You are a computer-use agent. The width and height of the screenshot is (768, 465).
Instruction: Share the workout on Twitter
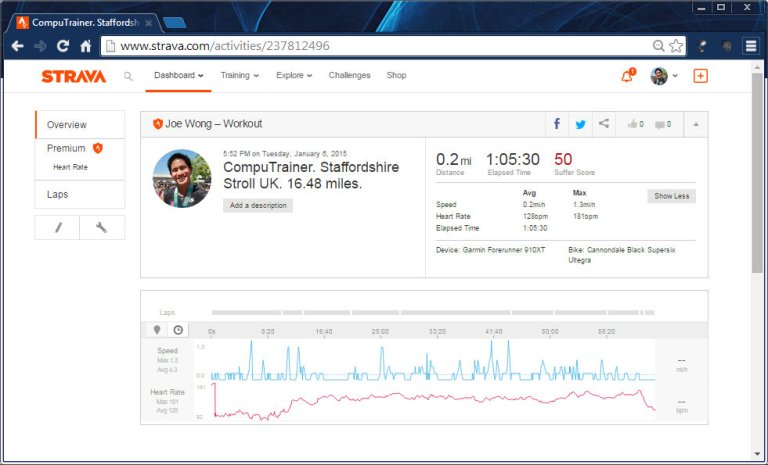580,124
